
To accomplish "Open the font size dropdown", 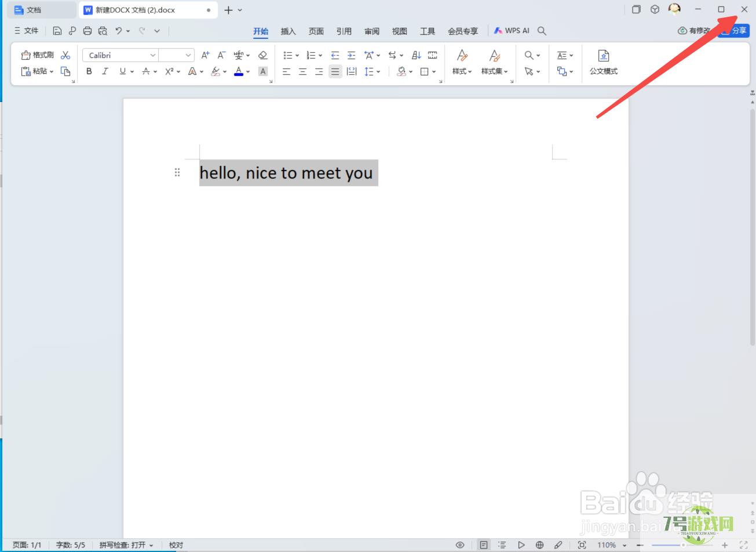I will (188, 55).
